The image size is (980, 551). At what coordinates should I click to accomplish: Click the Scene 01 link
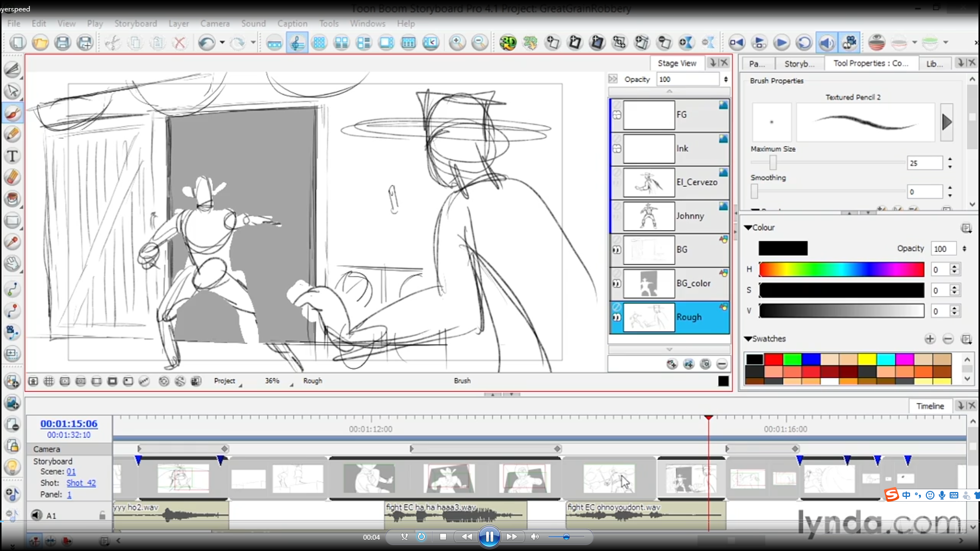point(71,472)
